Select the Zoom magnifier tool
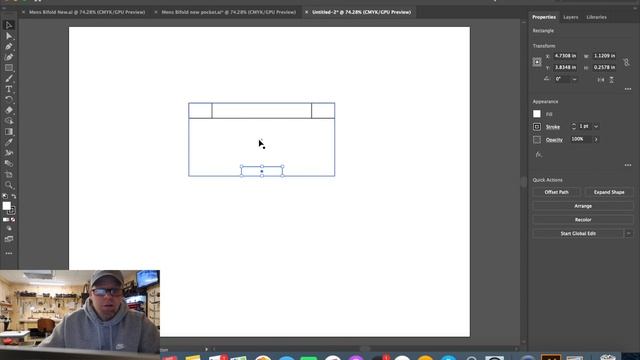The height and width of the screenshot is (360, 640). (9, 185)
